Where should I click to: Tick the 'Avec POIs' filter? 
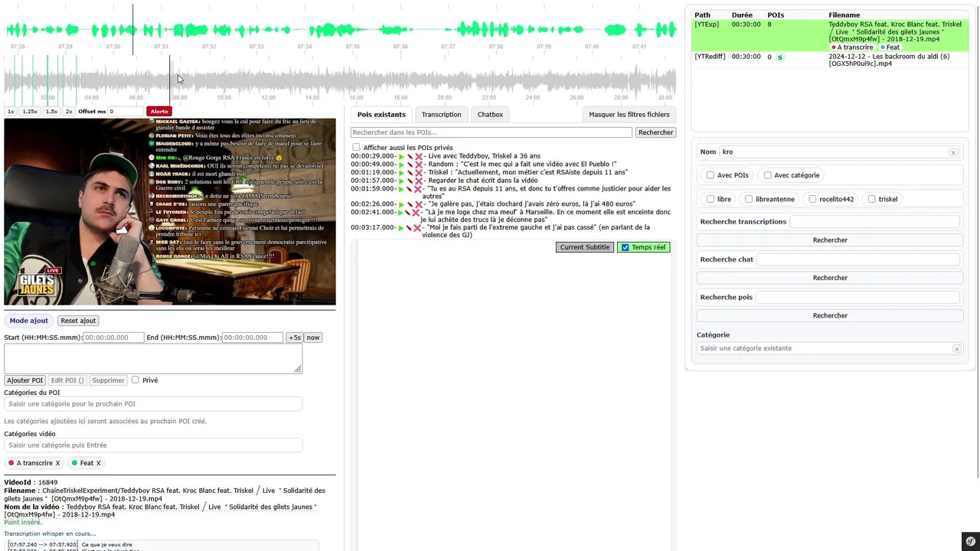pos(710,175)
